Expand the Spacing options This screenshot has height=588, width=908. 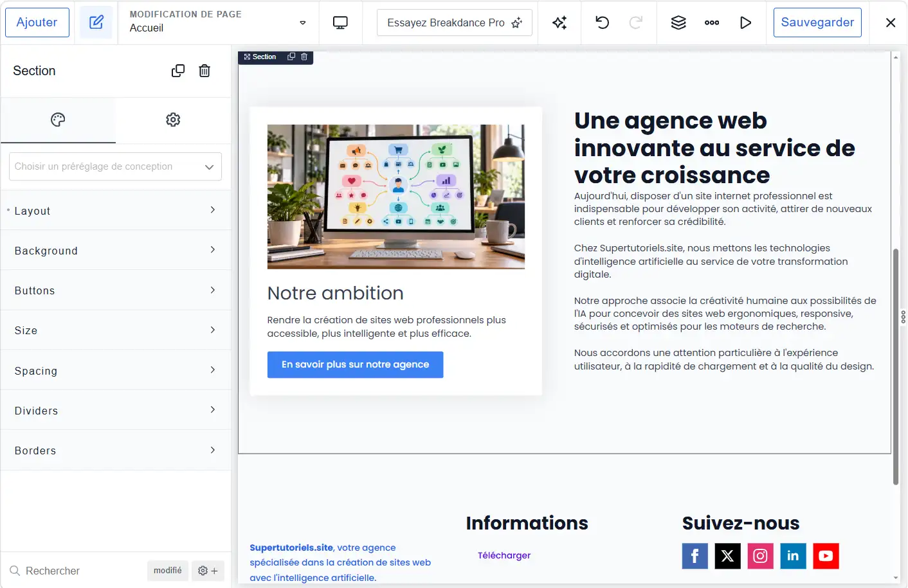[x=116, y=370]
